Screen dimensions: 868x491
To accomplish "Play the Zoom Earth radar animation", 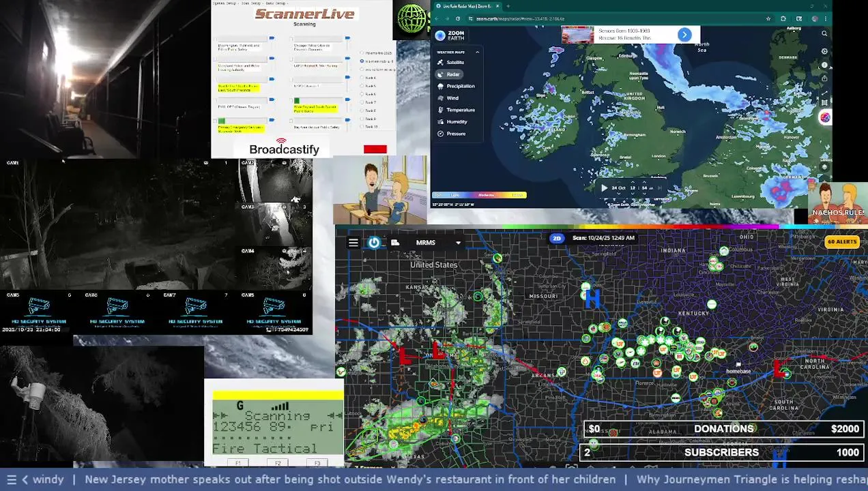I will pos(605,188).
